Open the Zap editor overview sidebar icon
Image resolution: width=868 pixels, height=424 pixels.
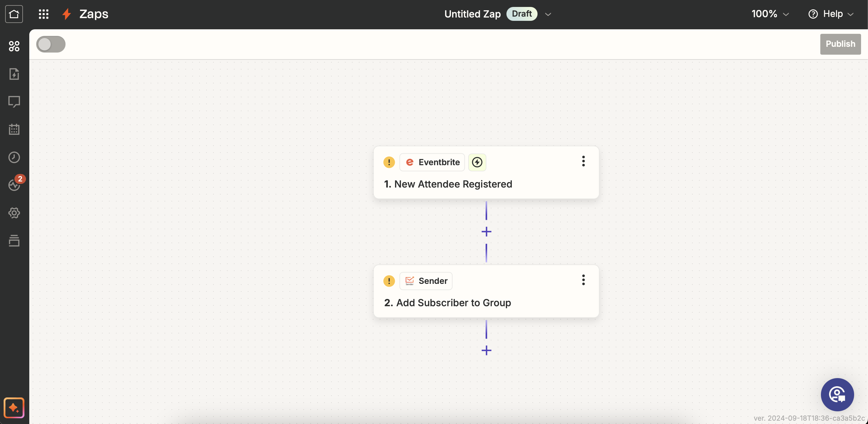coord(14,46)
